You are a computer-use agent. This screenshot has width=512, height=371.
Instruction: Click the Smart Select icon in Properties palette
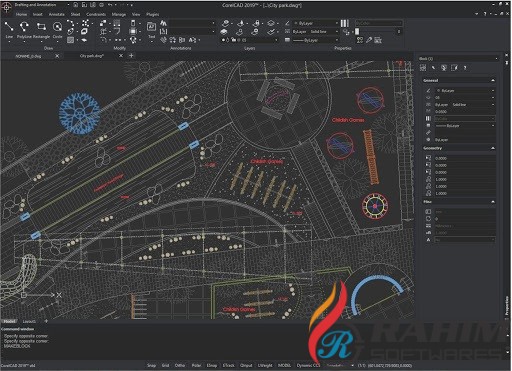444,68
